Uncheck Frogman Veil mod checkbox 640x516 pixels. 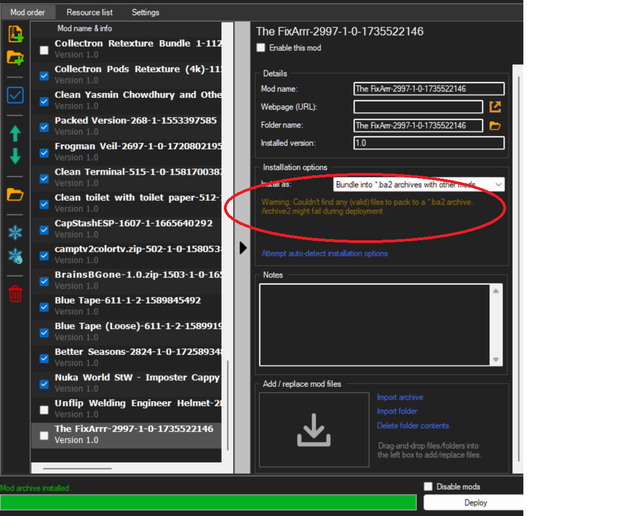click(44, 153)
